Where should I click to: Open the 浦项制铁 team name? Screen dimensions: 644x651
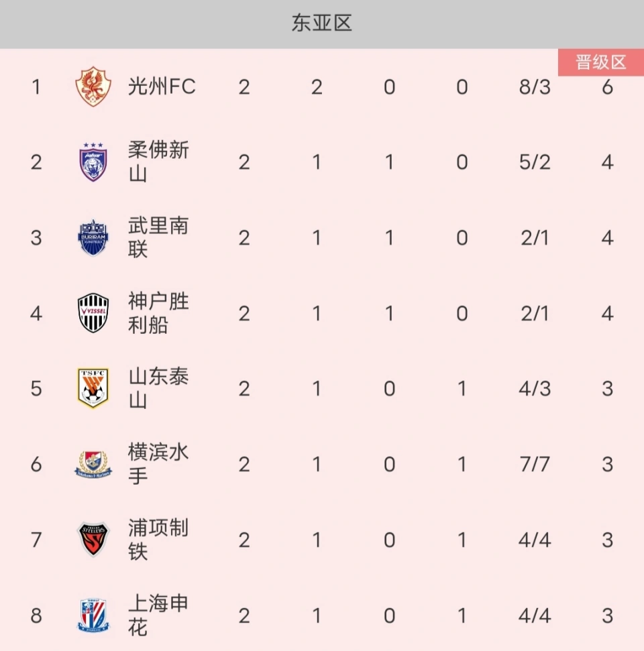[x=158, y=539]
